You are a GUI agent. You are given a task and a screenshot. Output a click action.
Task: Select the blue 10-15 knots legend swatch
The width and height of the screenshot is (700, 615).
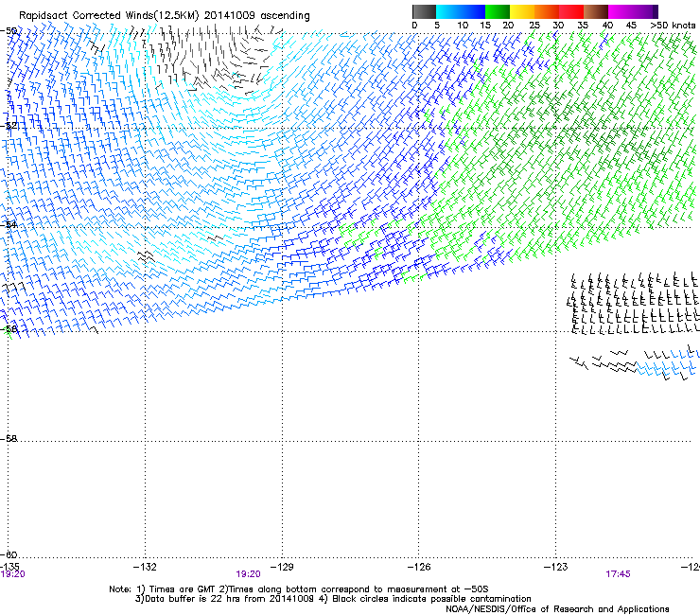(473, 11)
